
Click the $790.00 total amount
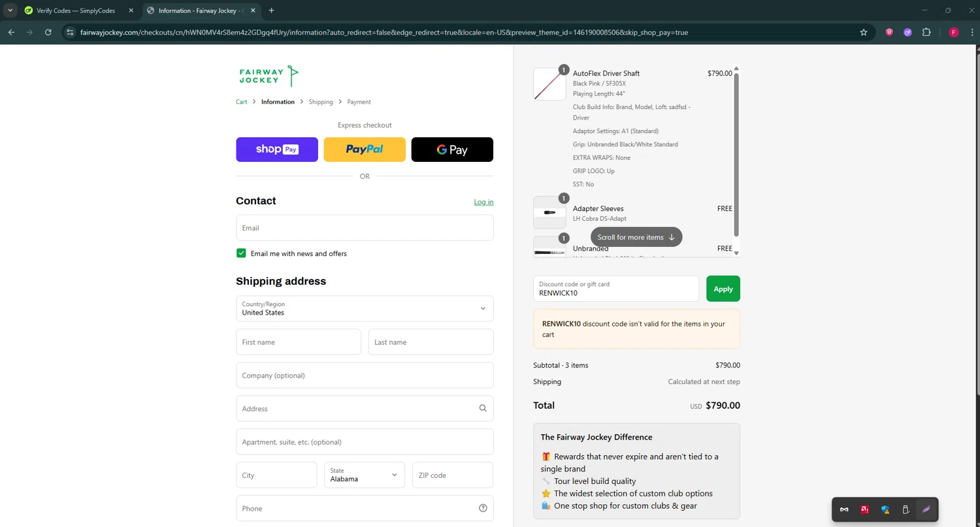click(x=723, y=406)
